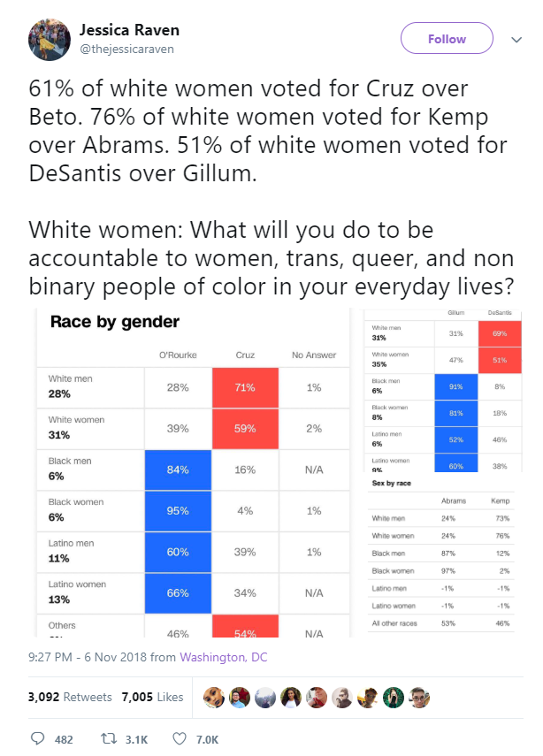Click the tweet timestamp 9:27 PM

tap(50, 657)
